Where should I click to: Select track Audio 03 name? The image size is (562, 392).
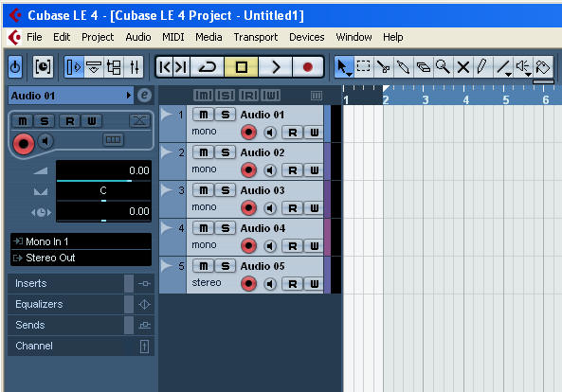[x=263, y=190]
